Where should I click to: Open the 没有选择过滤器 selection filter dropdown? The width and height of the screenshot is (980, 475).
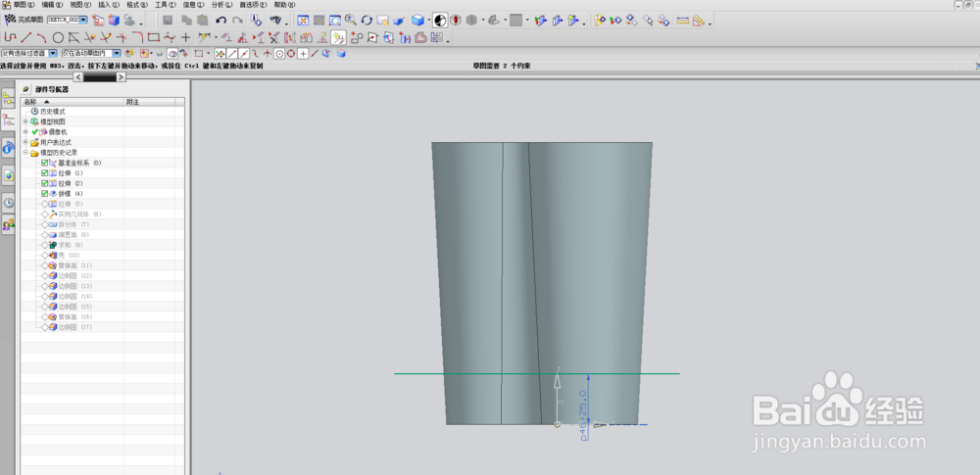coord(53,54)
